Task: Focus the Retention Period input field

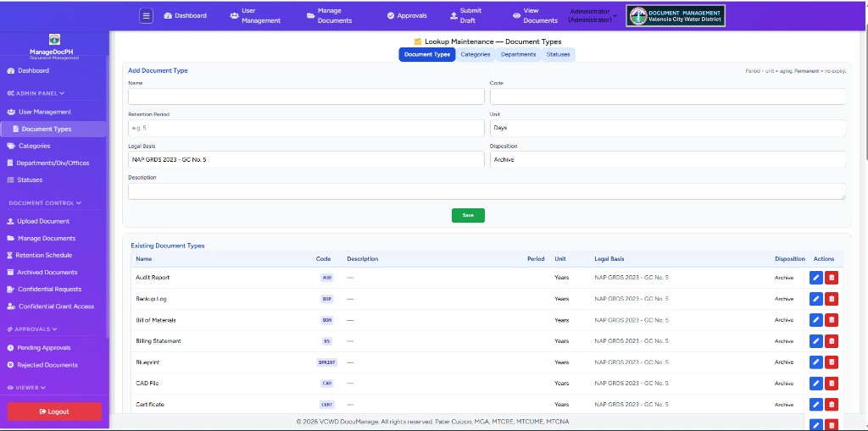Action: (306, 128)
